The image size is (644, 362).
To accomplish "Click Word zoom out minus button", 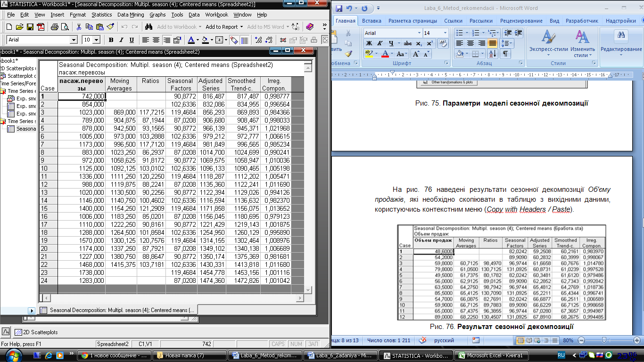I will [x=581, y=340].
